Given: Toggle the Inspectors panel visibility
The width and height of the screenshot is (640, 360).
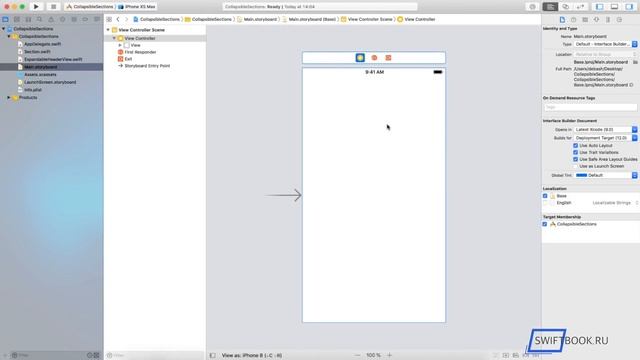Looking at the screenshot, I should point(629,7).
